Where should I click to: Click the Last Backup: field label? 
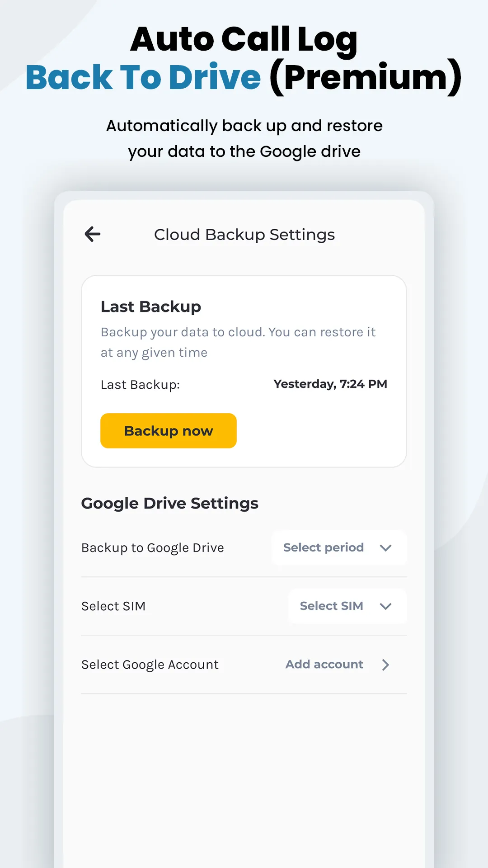click(x=140, y=385)
